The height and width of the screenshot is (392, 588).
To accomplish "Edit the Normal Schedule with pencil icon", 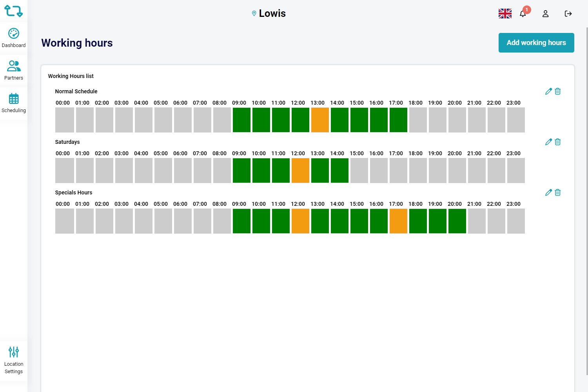I will pos(548,91).
